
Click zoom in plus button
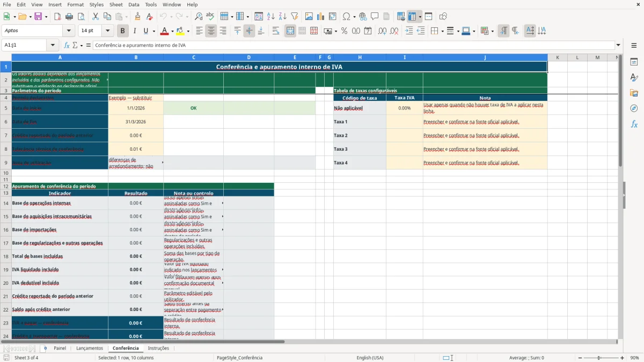[622, 358]
